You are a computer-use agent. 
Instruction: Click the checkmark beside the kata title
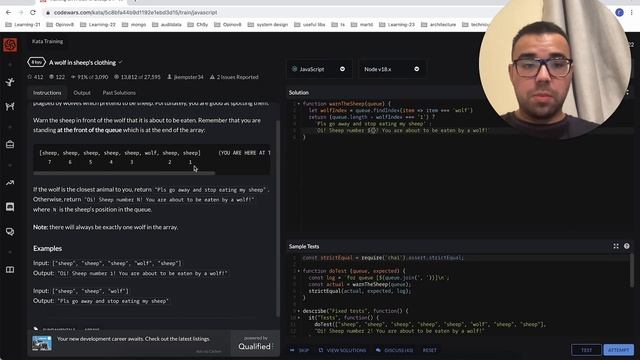click(120, 62)
